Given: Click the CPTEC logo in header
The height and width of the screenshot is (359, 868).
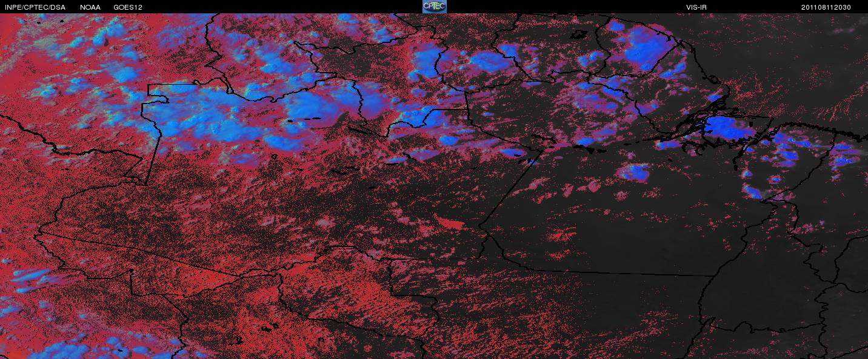Looking at the screenshot, I should coord(434,7).
